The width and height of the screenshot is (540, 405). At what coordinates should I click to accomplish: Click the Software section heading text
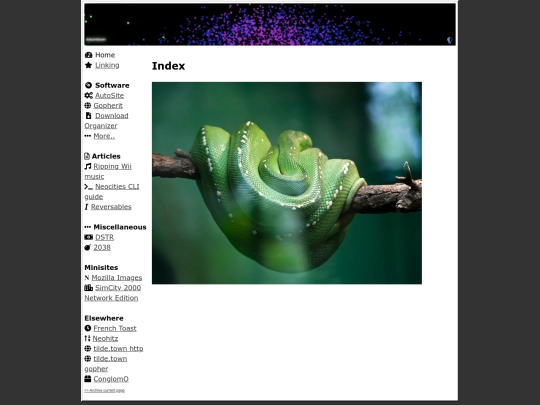112,85
